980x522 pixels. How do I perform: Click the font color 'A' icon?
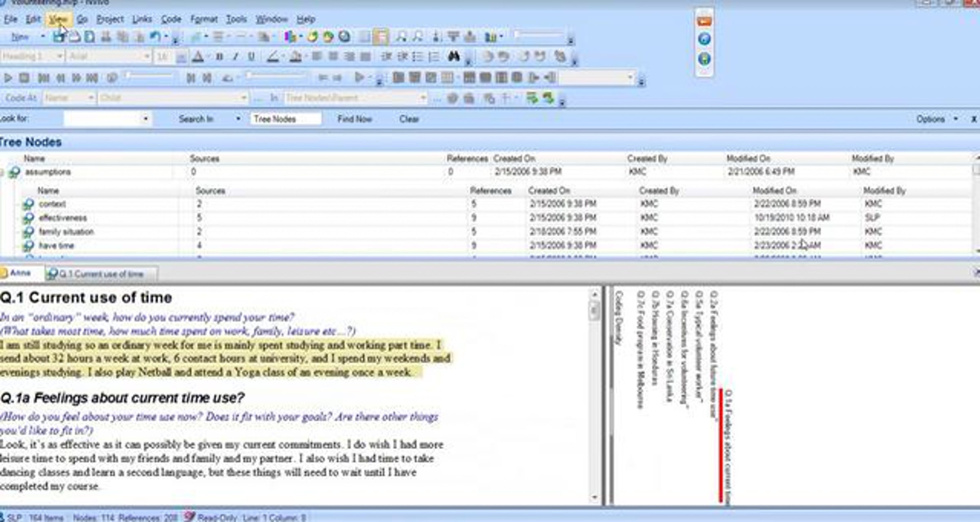pyautogui.click(x=198, y=57)
